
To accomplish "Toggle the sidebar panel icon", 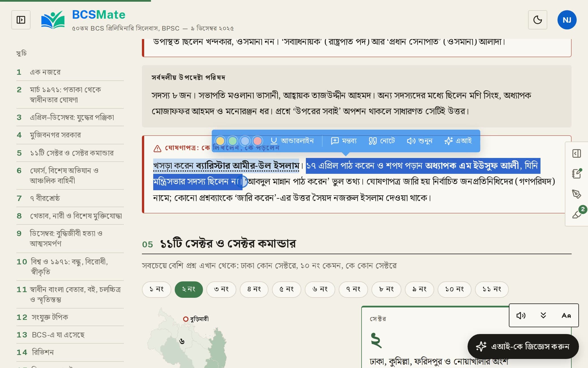I will point(21,20).
